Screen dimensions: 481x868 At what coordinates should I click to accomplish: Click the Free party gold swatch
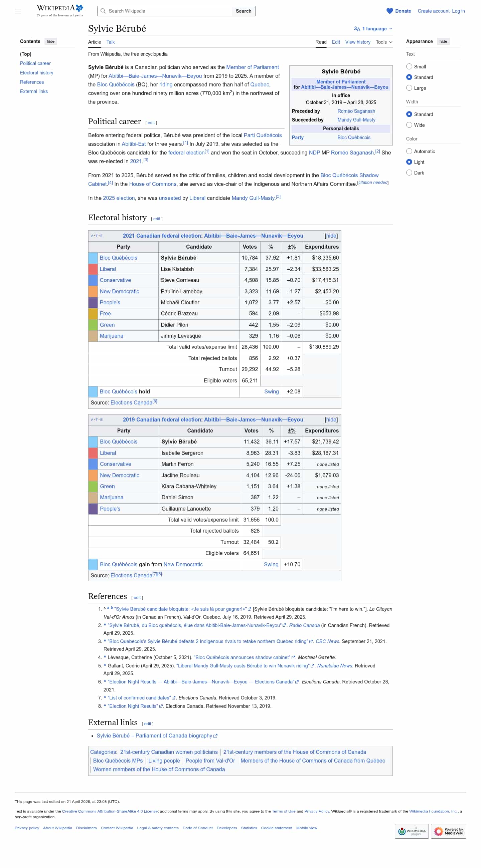(x=93, y=314)
